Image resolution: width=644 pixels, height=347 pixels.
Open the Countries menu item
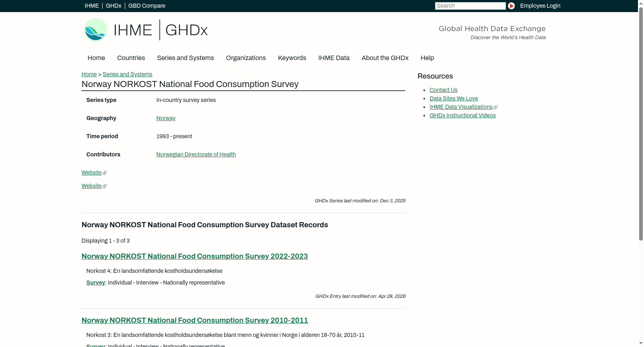click(131, 58)
